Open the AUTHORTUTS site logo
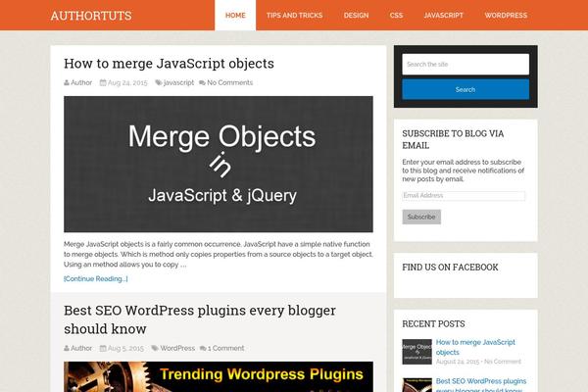This screenshot has width=588, height=392. point(91,16)
